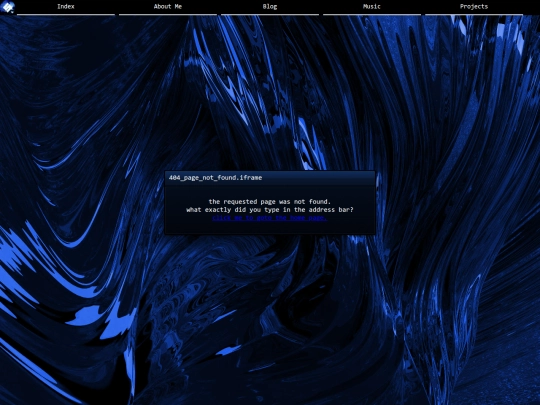Open the Projects nav item
The height and width of the screenshot is (405, 540).
coord(474,7)
